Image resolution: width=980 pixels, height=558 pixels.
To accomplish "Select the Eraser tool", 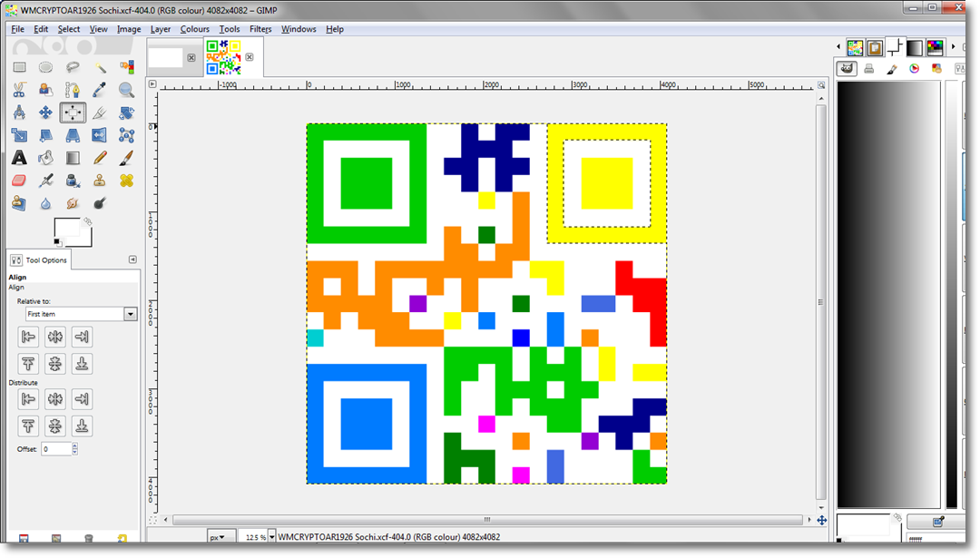I will pyautogui.click(x=19, y=181).
